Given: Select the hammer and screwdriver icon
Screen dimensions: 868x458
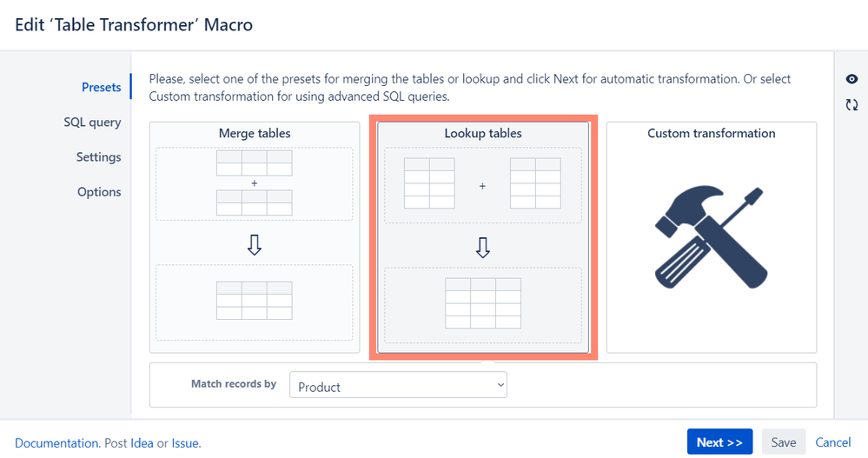Looking at the screenshot, I should [x=712, y=237].
